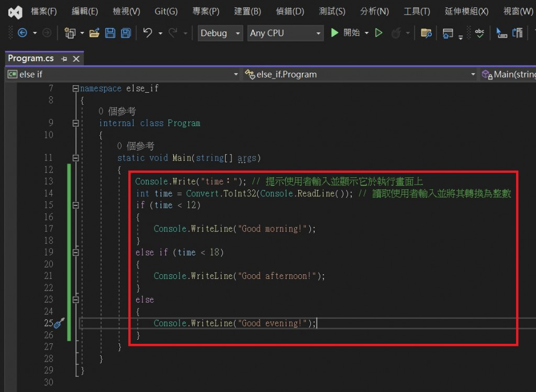Click the condition 'time < 18' on line 19
Screen dimensions: 536x392
198,253
